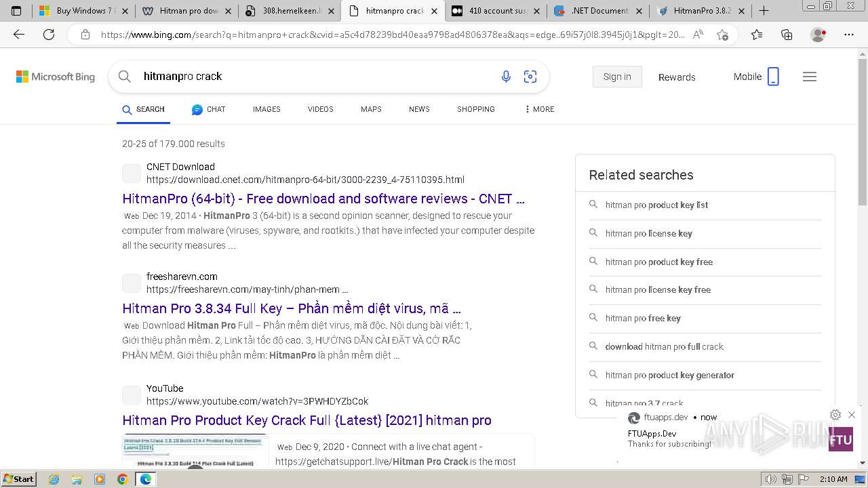Open the Windows Start menu

[x=18, y=479]
